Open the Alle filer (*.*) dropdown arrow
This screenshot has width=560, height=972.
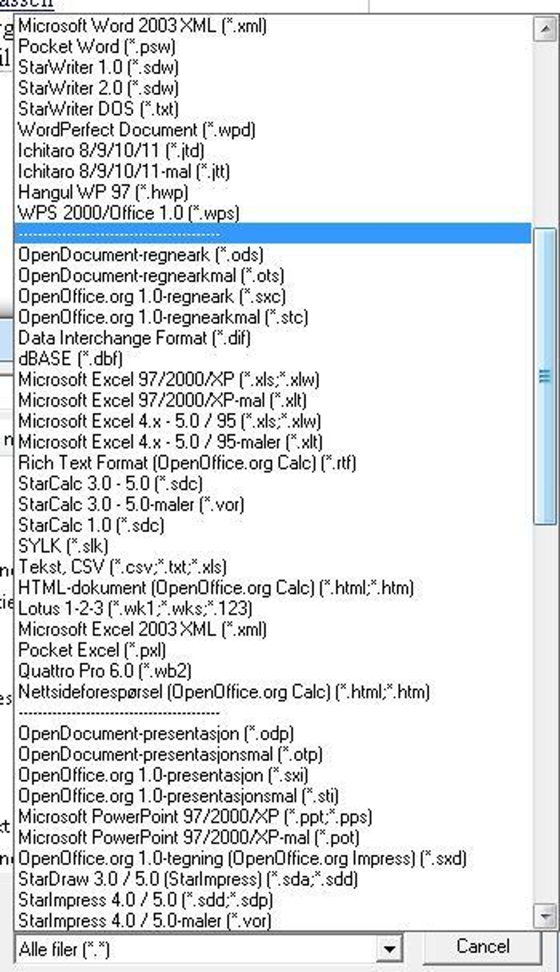(389, 948)
